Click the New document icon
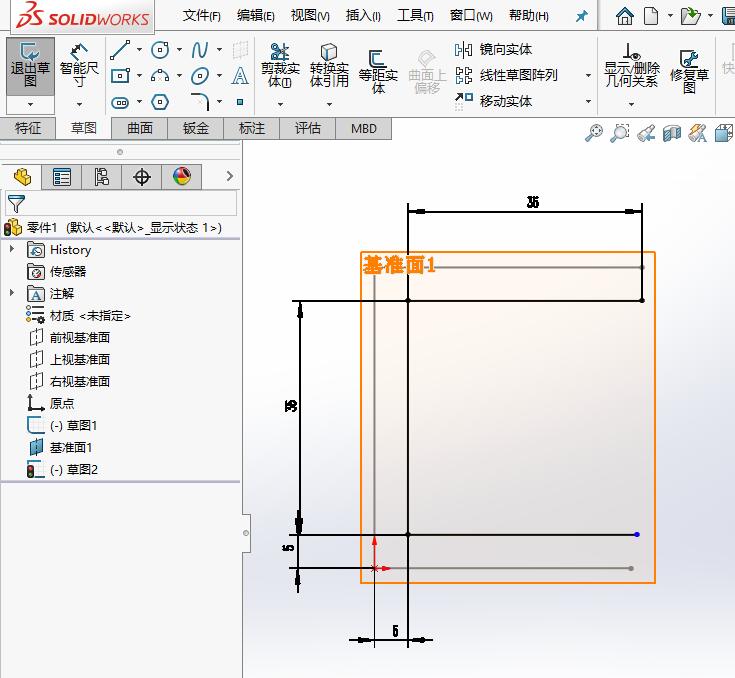The width and height of the screenshot is (735, 678). point(651,16)
